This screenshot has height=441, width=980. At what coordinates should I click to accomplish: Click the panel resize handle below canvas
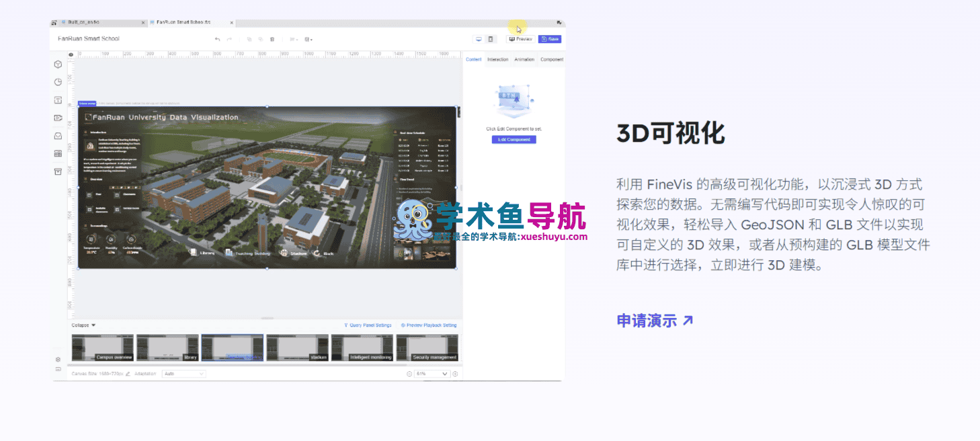click(x=268, y=318)
